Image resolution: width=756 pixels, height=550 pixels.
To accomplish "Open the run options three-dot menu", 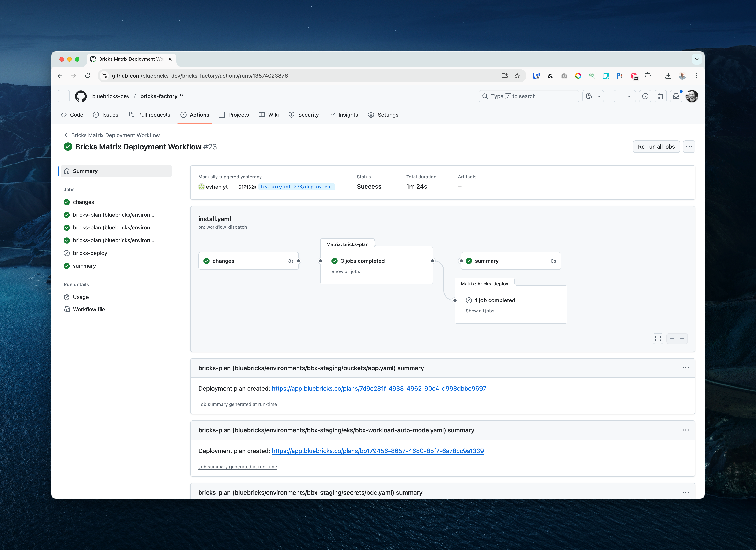I will click(x=689, y=146).
